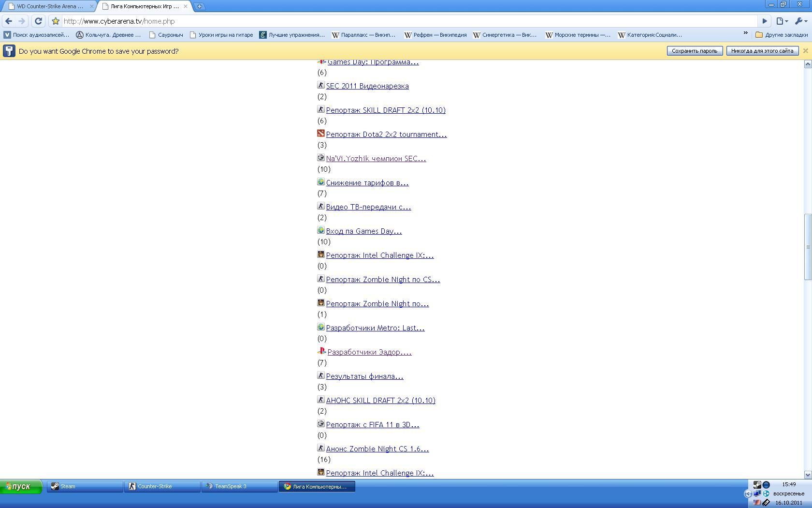
Task: Open the Вход на Games Day link
Action: coord(364,231)
